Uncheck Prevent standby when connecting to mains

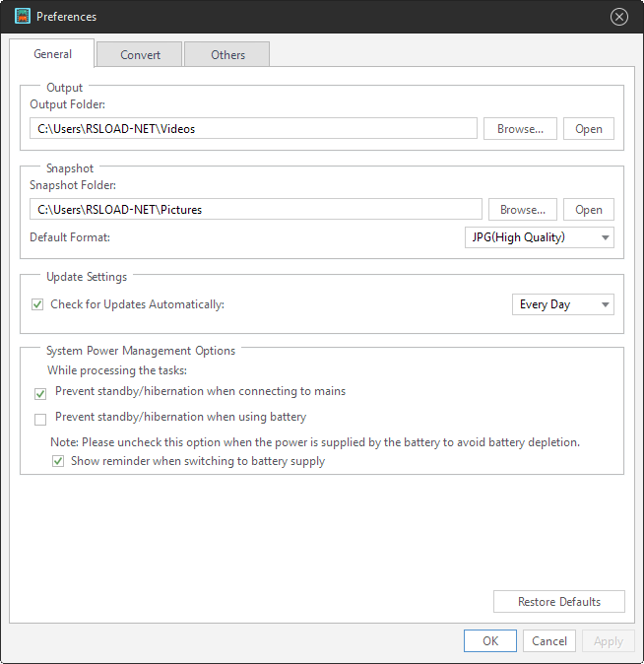pyautogui.click(x=40, y=393)
